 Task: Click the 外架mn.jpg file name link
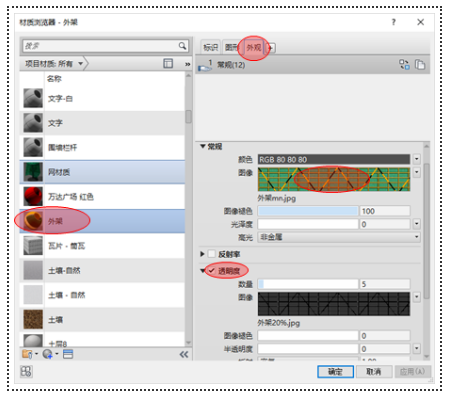(277, 198)
